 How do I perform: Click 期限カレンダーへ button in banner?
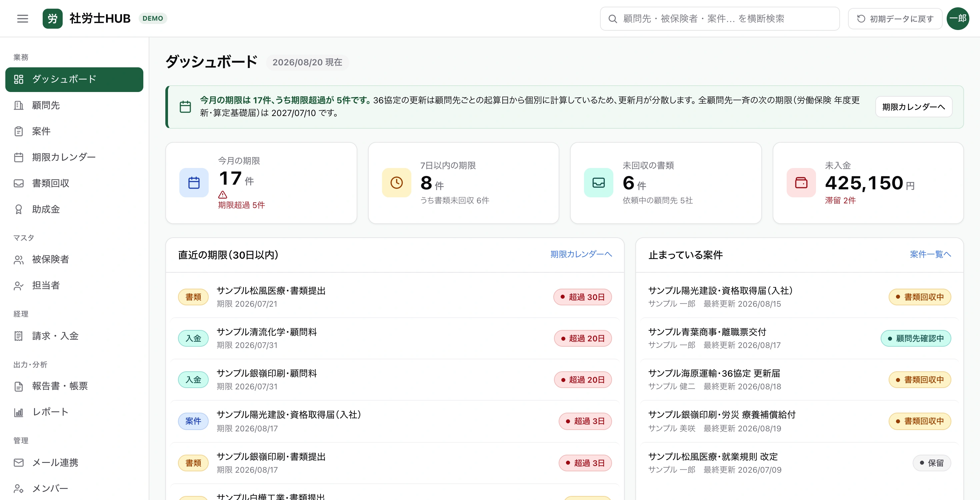click(913, 107)
